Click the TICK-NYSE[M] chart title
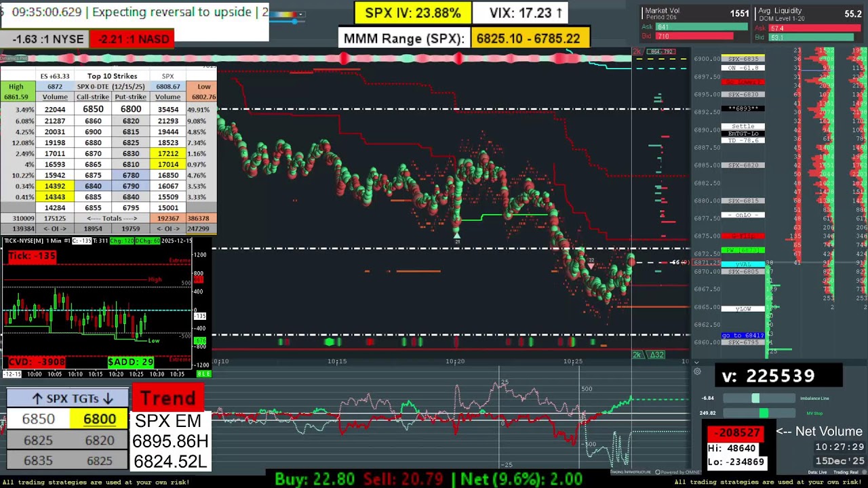 click(x=25, y=241)
